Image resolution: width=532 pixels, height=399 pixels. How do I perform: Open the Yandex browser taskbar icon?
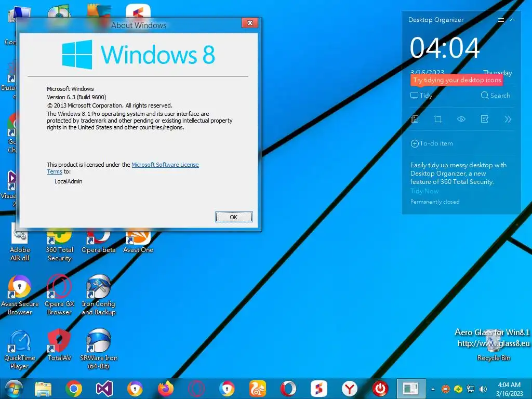click(350, 389)
